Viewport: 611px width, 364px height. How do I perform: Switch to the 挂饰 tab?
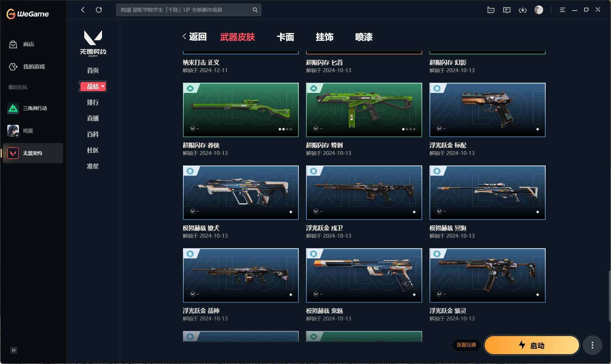click(325, 37)
